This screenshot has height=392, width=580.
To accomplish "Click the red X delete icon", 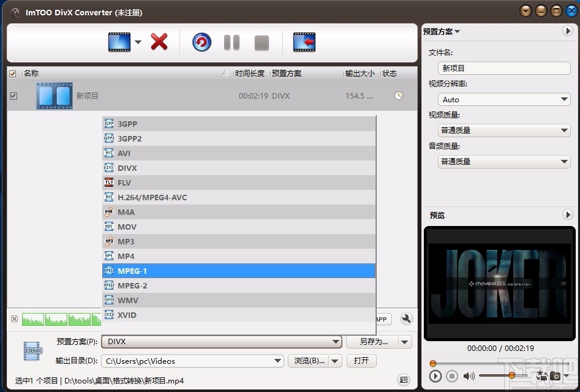I will pyautogui.click(x=158, y=42).
